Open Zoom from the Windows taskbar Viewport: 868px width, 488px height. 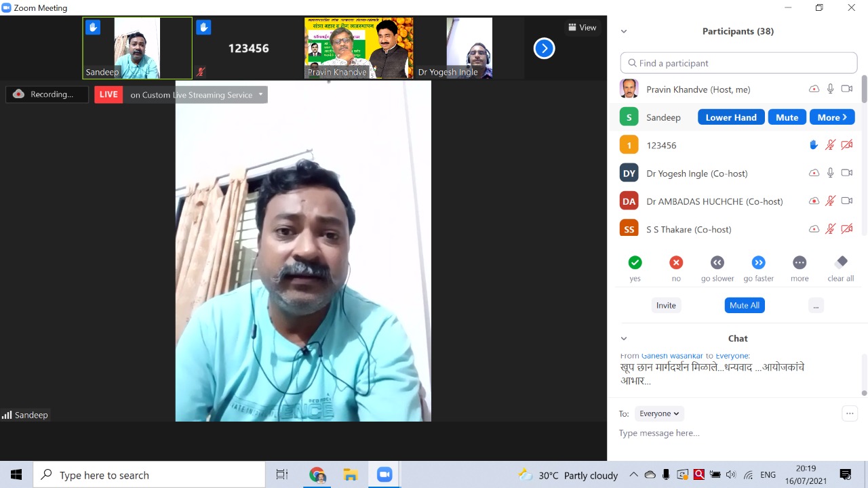(384, 475)
